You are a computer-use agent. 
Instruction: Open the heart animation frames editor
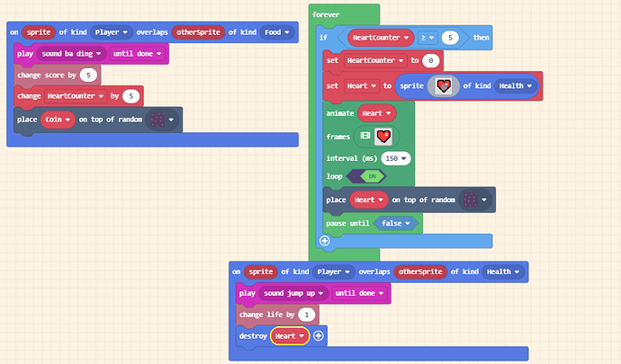click(x=383, y=137)
